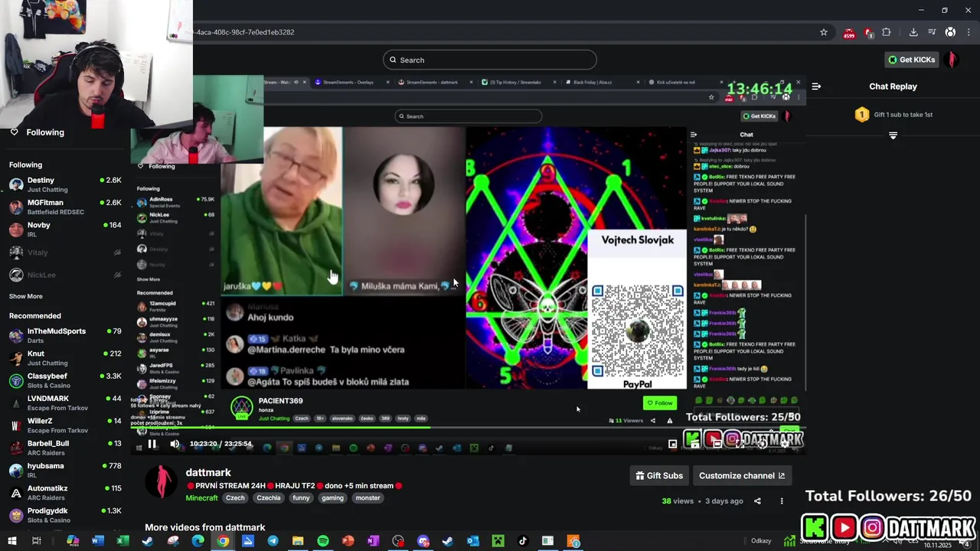Open the video more-options kebab menu
This screenshot has width=980, height=551.
click(x=782, y=501)
